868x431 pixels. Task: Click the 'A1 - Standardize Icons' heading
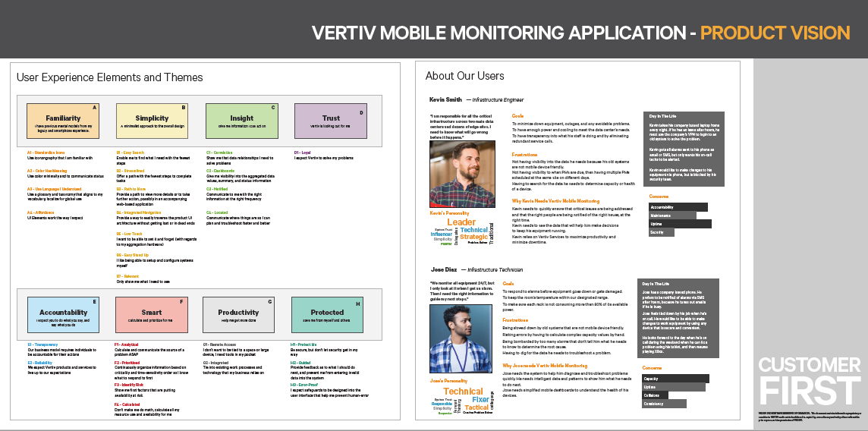pos(46,153)
